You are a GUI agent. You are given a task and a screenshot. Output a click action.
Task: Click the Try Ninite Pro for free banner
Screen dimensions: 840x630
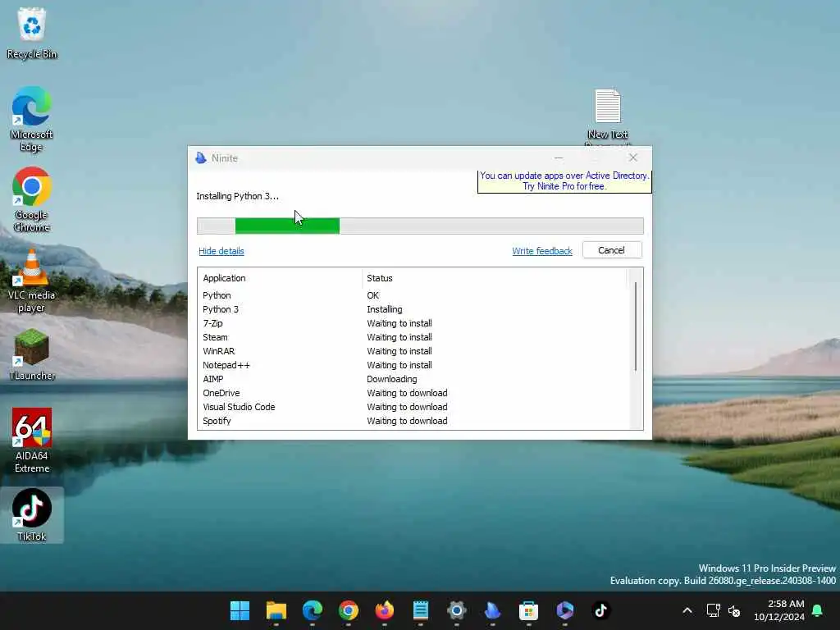coord(564,181)
